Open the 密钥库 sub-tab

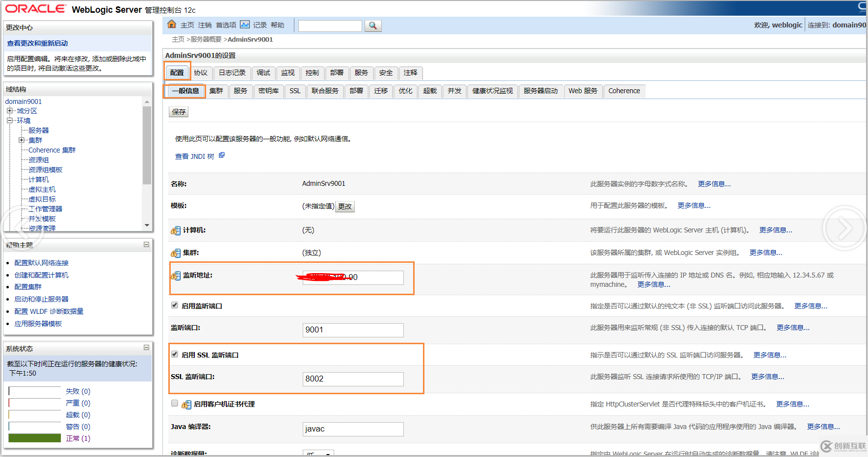click(269, 91)
